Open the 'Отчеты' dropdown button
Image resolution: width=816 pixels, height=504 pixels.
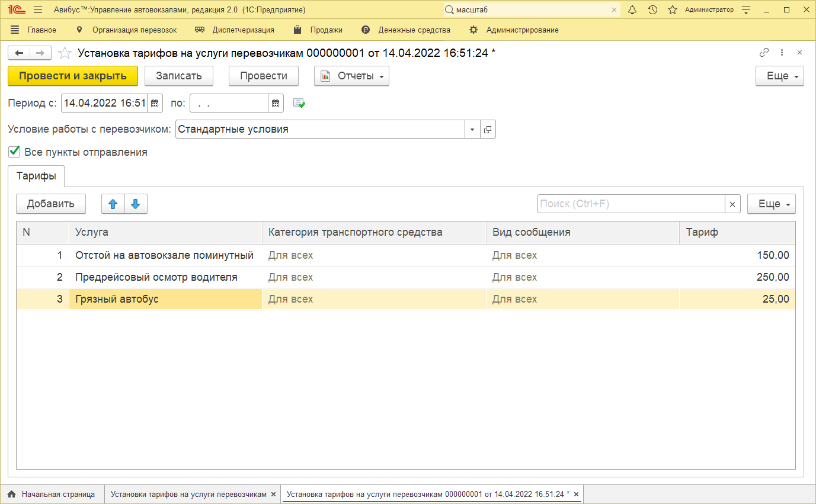(x=351, y=76)
